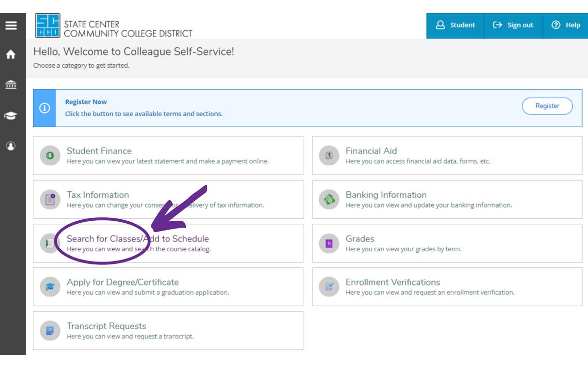This screenshot has height=366, width=588.
Task: Click the Student Finance dollar icon
Action: [x=50, y=156]
